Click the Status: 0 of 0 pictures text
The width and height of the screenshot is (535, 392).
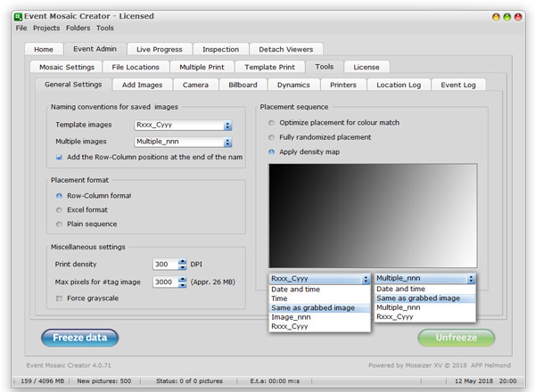tap(189, 381)
